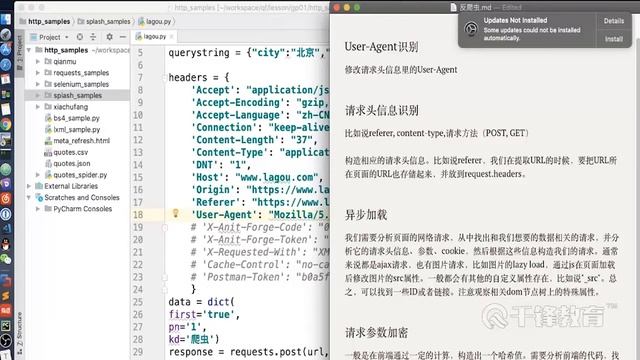Select the splash_samples folder in tree

click(78, 96)
